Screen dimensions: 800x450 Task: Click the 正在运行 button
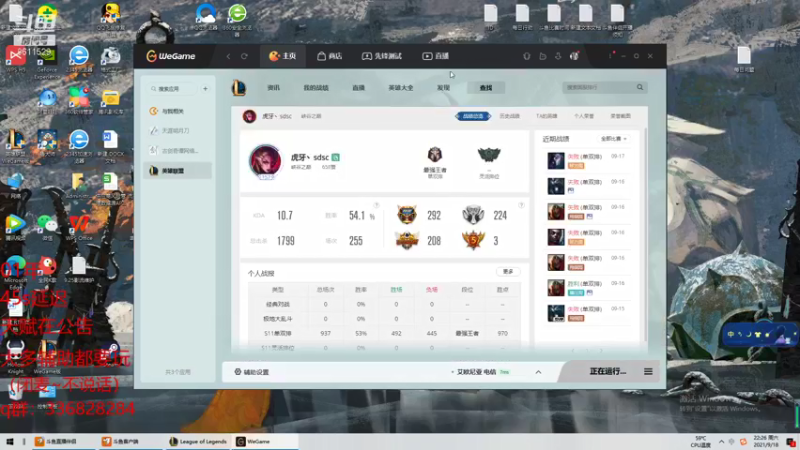pos(607,371)
